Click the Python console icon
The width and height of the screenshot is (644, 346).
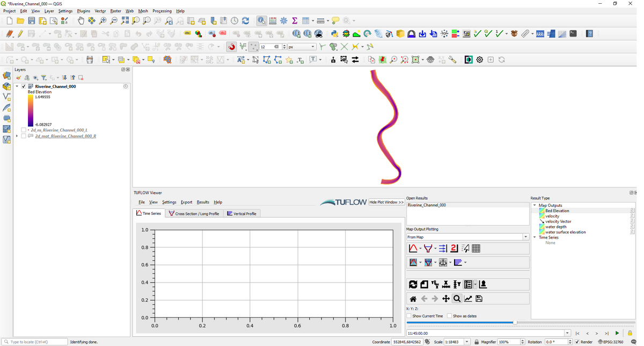pyautogui.click(x=334, y=34)
